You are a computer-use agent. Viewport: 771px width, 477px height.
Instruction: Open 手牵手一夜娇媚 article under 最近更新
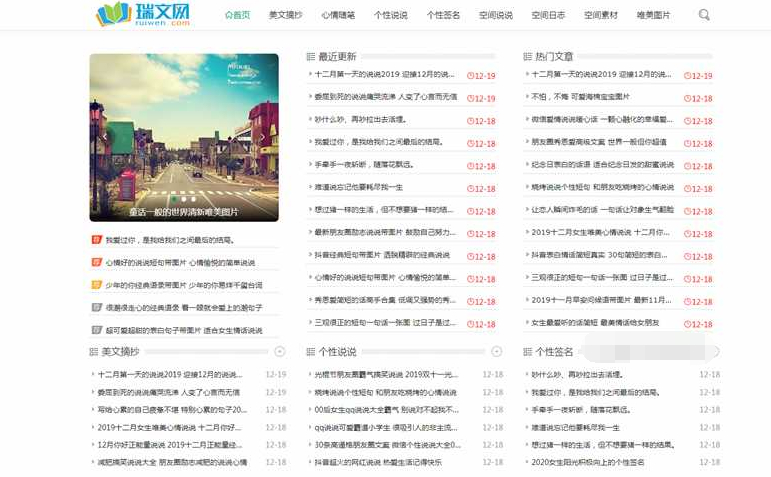coord(364,165)
